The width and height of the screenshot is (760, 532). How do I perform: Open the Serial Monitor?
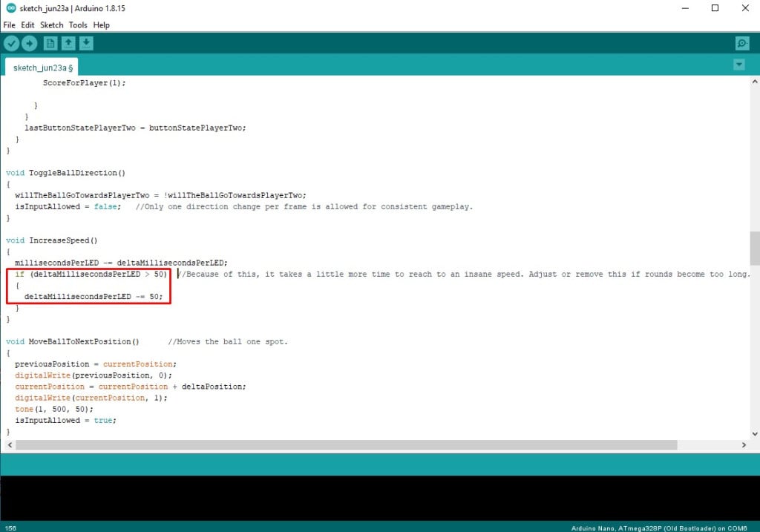[x=741, y=44]
